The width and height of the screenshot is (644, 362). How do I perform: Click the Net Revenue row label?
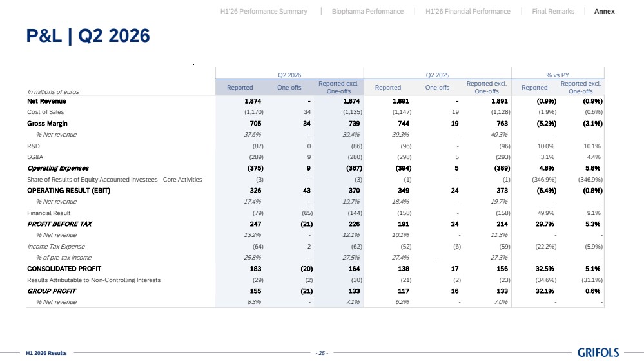click(x=46, y=101)
